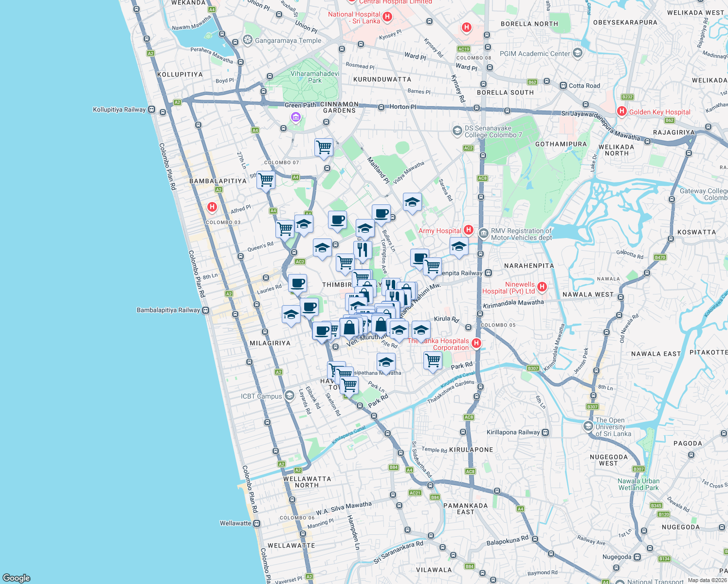Open the RMV Registration of Motor Vehicles marker
This screenshot has width=728, height=584.
click(483, 233)
